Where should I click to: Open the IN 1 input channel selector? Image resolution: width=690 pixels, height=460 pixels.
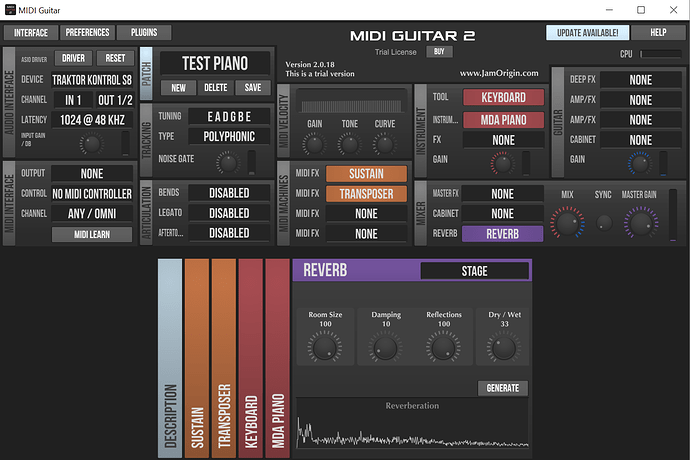73,100
